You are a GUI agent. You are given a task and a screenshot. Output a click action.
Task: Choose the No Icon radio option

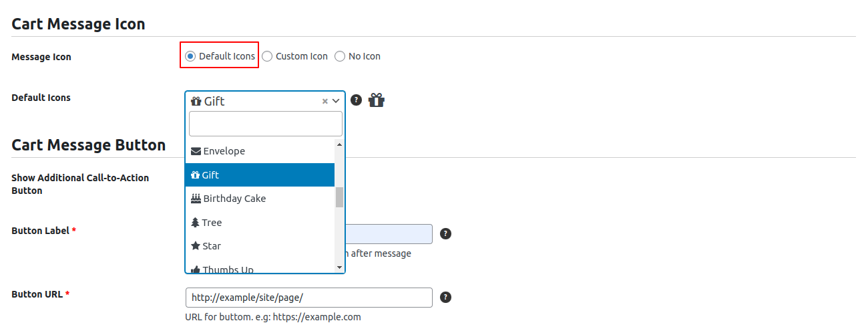340,56
